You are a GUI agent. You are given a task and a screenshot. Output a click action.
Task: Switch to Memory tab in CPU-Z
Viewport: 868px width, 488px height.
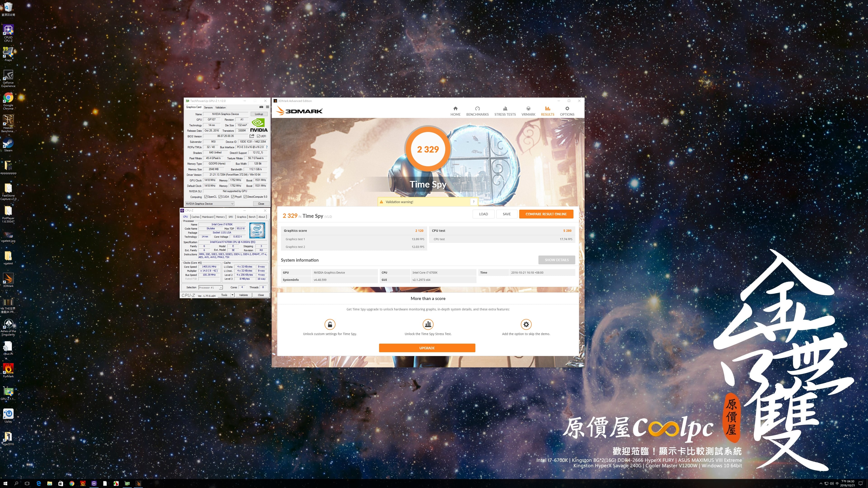220,217
